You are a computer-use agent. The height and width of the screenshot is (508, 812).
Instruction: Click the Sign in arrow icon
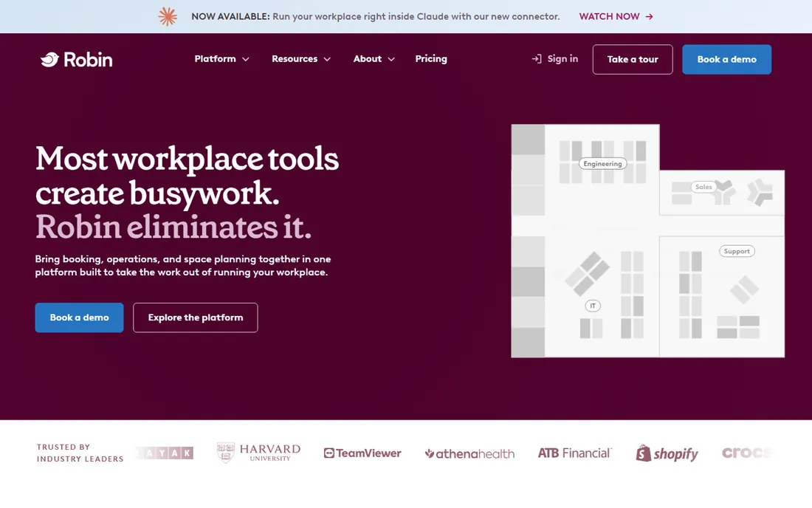pyautogui.click(x=537, y=59)
